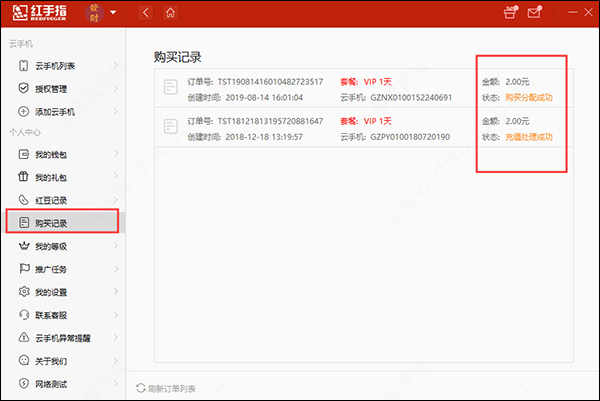Click the lightning shield icon next to 网络测试
Image resolution: width=600 pixels, height=401 pixels.
point(24,383)
